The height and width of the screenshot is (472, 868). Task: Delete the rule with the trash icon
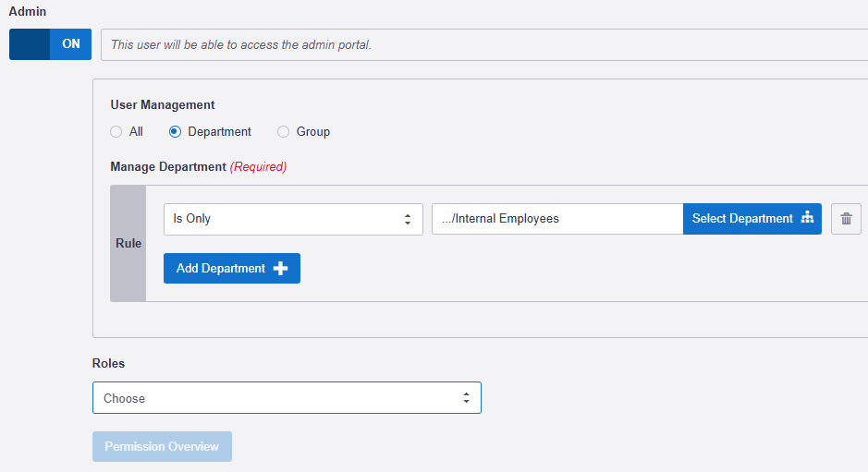[x=846, y=219]
